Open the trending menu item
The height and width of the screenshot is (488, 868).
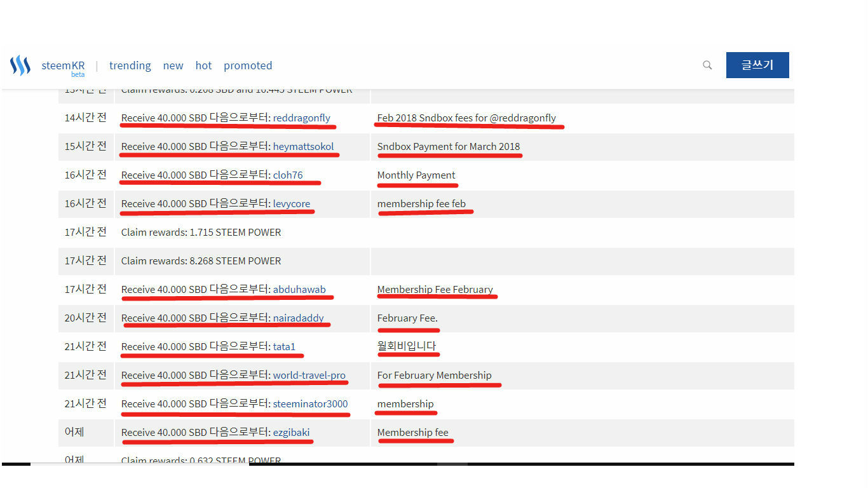coord(130,65)
